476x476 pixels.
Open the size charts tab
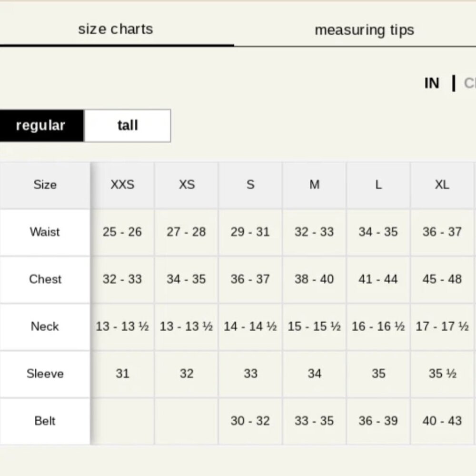pyautogui.click(x=116, y=29)
